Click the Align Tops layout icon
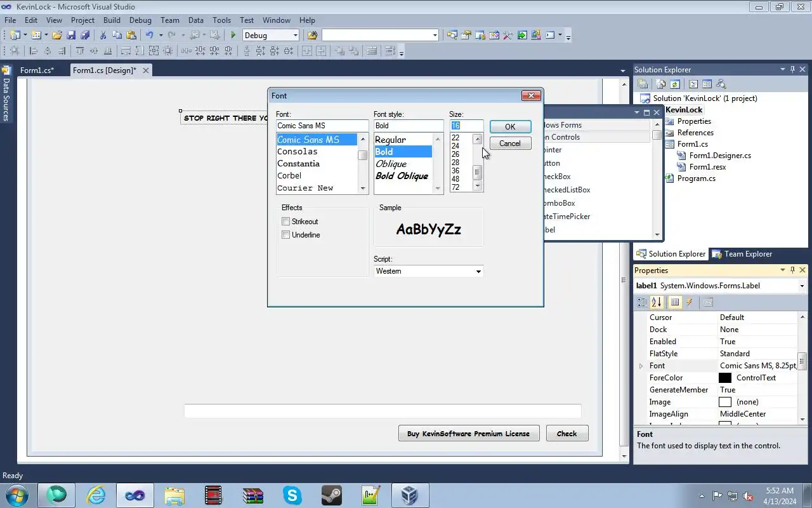This screenshot has height=508, width=812. coord(80,51)
